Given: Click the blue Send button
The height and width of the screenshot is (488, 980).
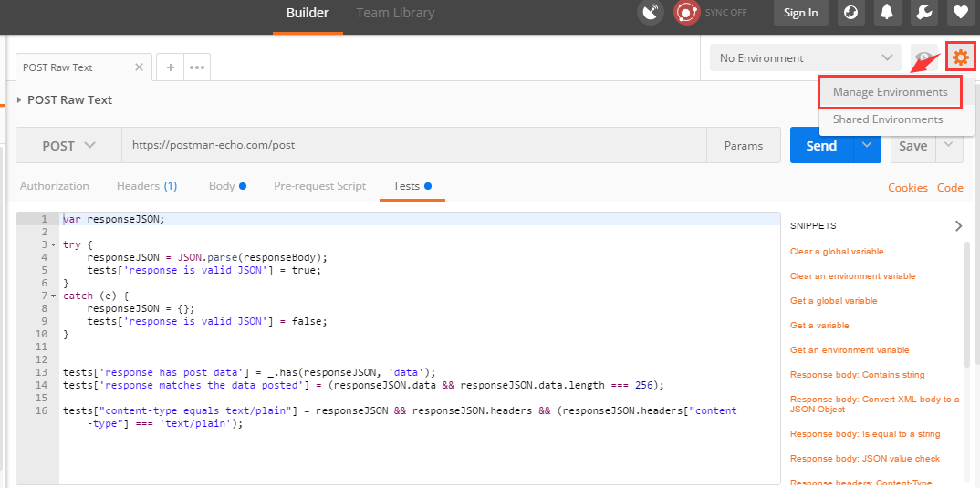Looking at the screenshot, I should [821, 146].
